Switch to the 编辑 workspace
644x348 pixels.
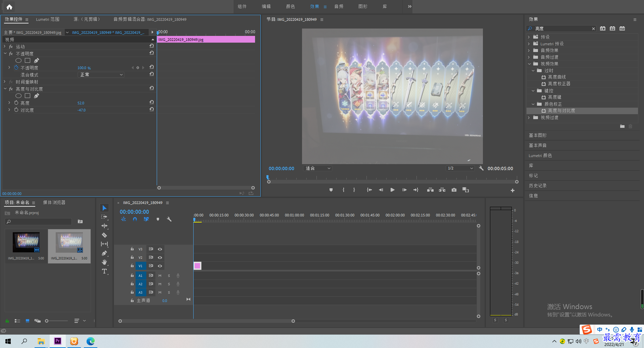click(x=266, y=6)
